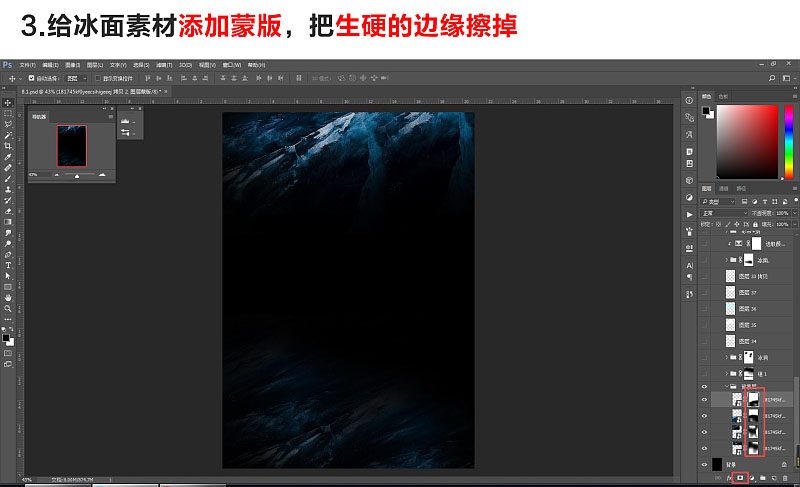
Task: Expand the 组 1 layer group
Action: point(727,374)
